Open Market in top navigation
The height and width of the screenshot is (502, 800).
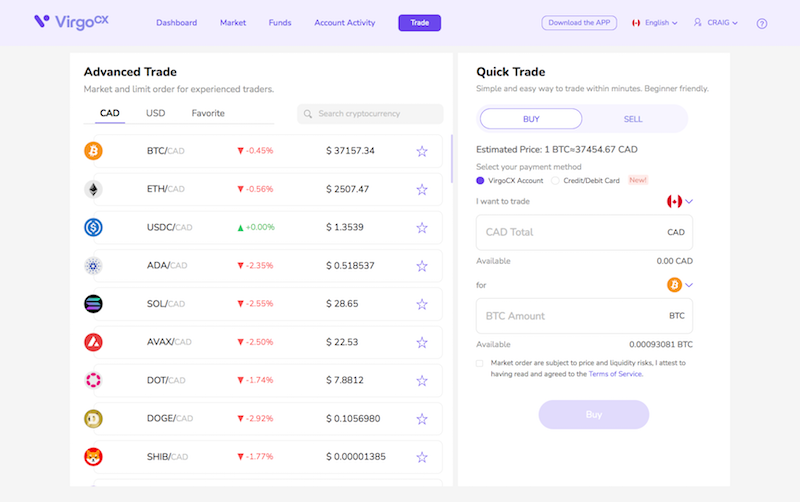233,23
